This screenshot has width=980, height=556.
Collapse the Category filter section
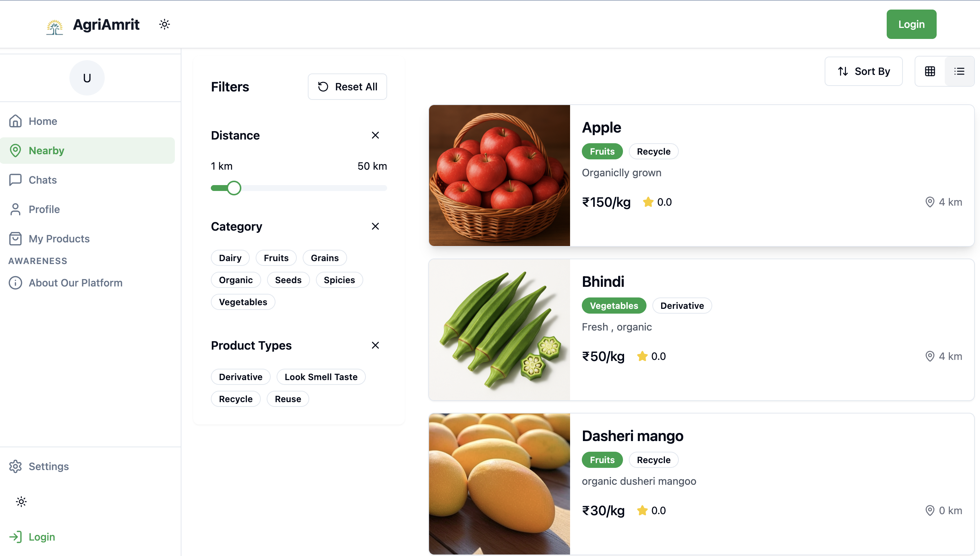click(375, 226)
